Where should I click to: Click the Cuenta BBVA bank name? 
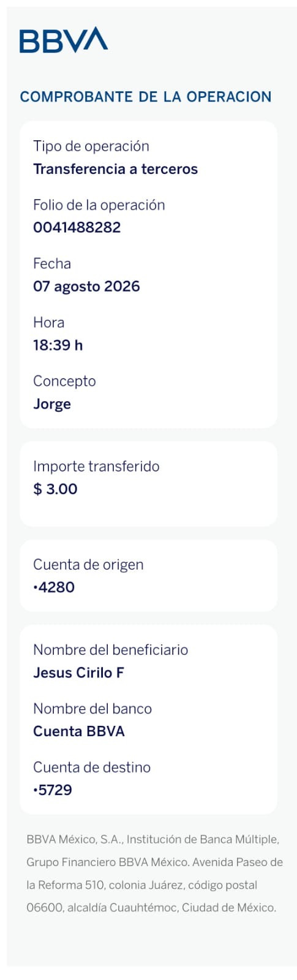79,731
